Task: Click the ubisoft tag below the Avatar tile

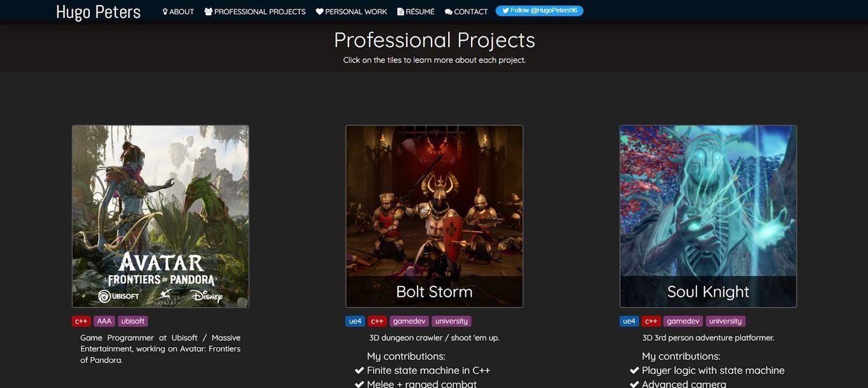Action: coord(133,320)
